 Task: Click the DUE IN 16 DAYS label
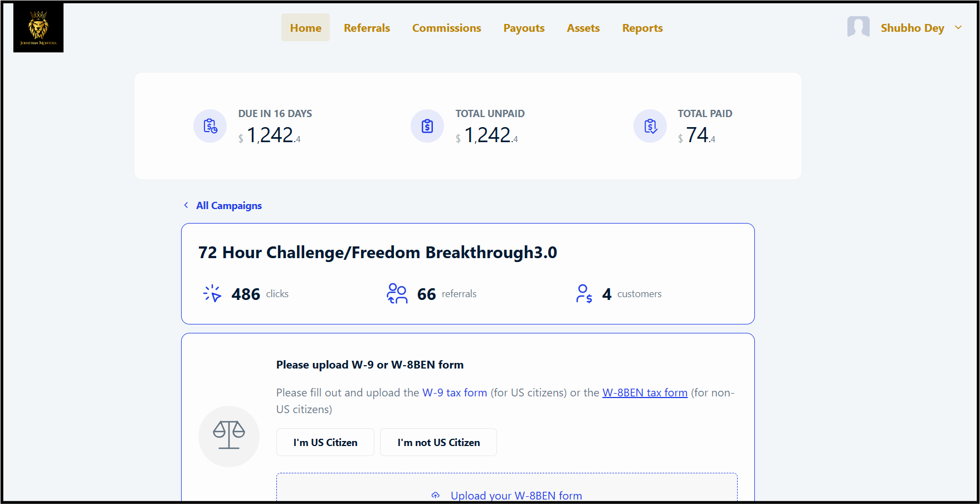coord(275,114)
